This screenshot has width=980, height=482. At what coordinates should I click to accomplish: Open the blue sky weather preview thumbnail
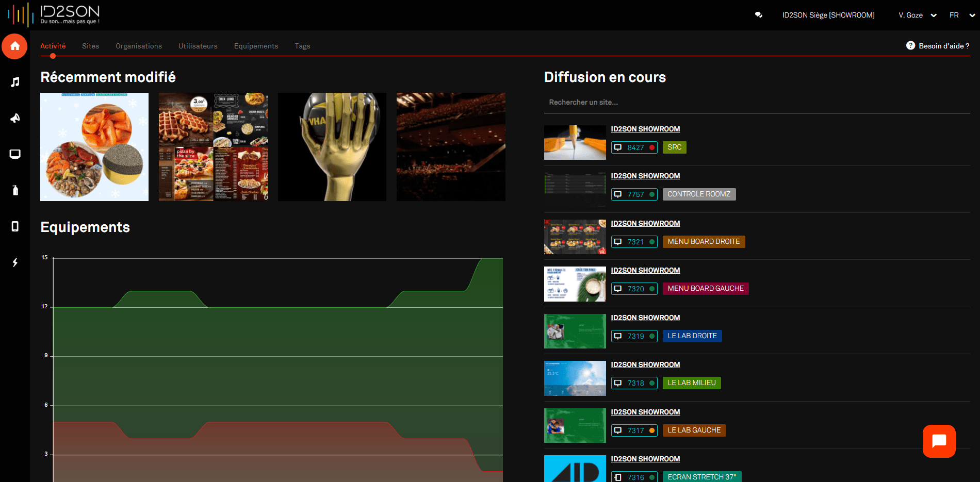575,378
